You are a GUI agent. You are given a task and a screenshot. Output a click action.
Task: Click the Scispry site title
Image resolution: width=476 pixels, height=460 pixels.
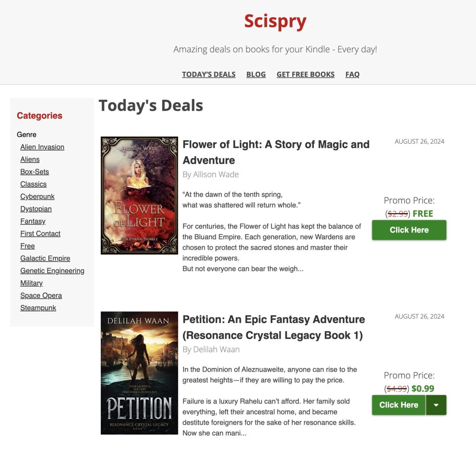pos(275,21)
